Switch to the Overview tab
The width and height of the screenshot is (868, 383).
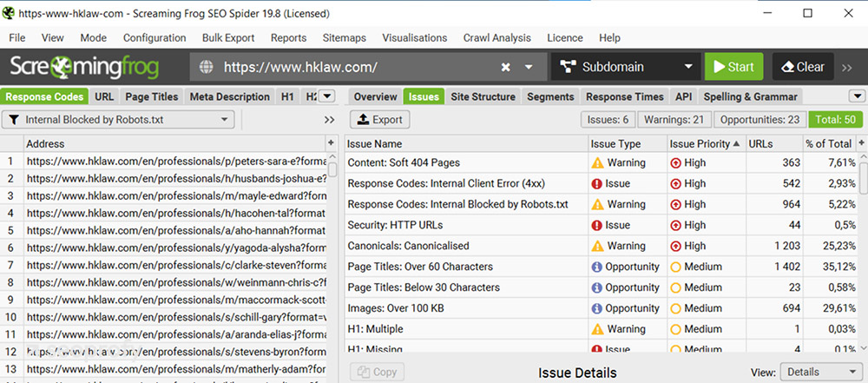click(375, 96)
